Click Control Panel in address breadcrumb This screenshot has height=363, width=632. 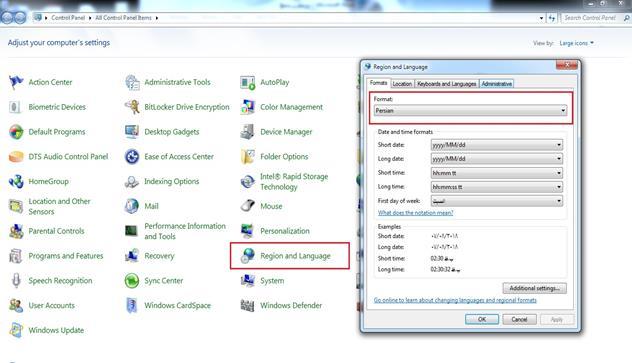68,18
